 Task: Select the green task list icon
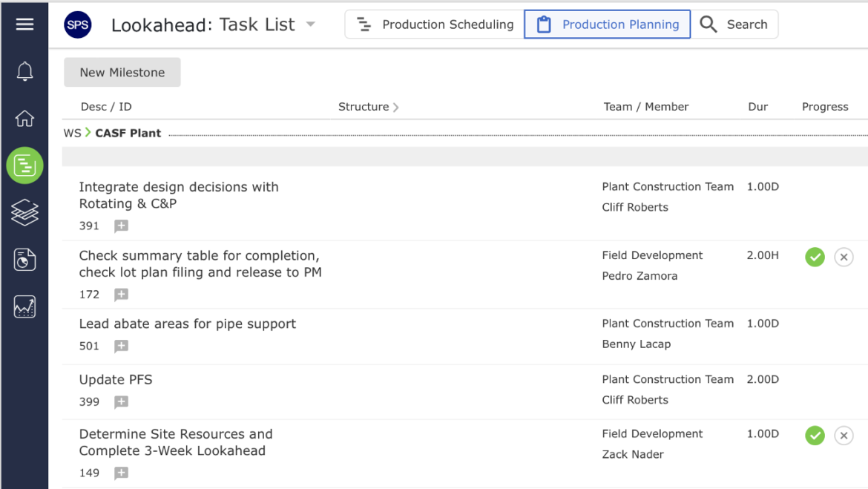tap(24, 165)
